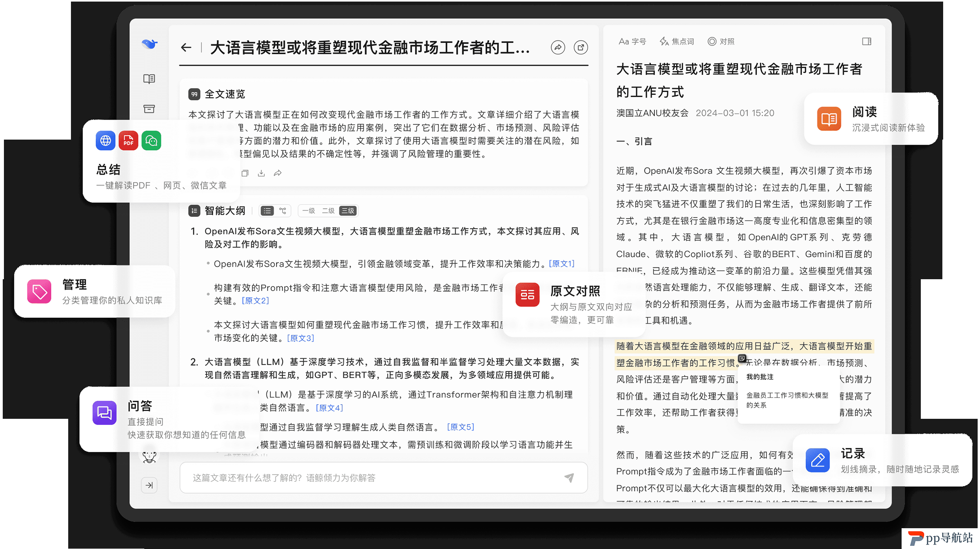Click the green WeChat article icon

(x=151, y=140)
